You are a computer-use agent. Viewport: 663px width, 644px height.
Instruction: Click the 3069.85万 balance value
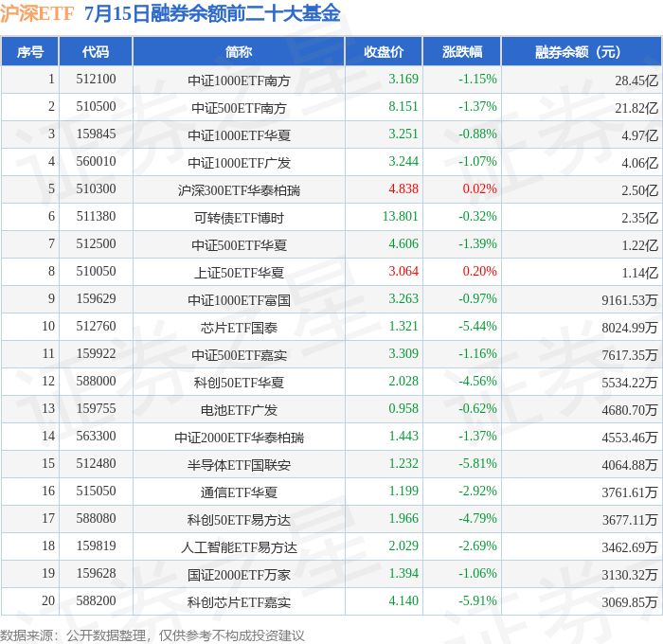630,602
